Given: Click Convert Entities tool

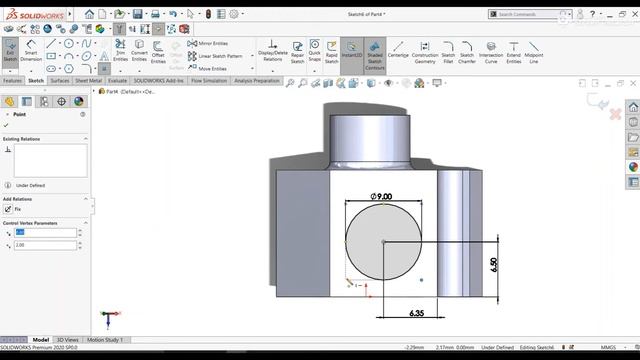Looking at the screenshot, I should (139, 50).
